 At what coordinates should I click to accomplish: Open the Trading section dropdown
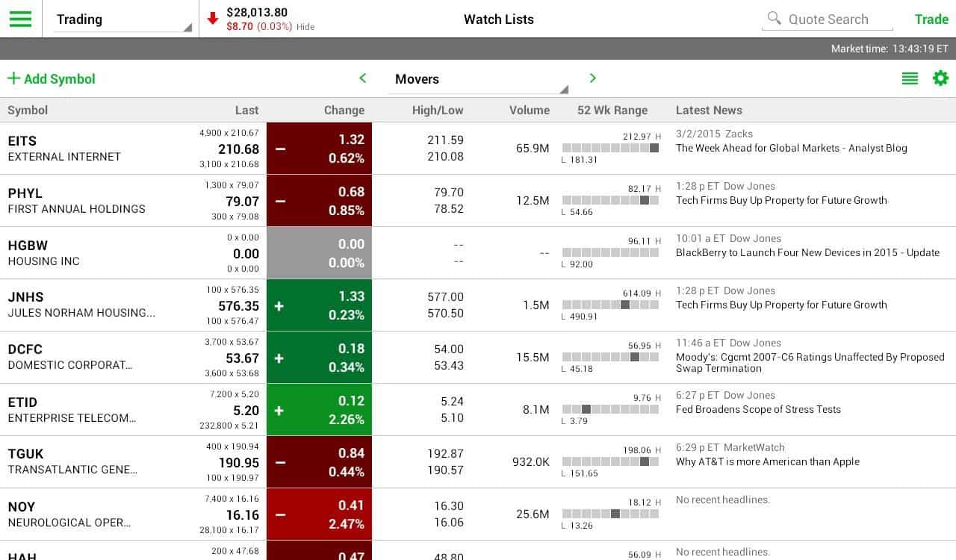point(120,19)
